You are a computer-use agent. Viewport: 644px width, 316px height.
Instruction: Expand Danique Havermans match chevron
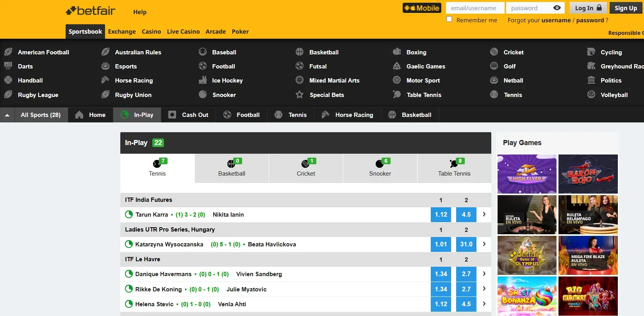484,274
